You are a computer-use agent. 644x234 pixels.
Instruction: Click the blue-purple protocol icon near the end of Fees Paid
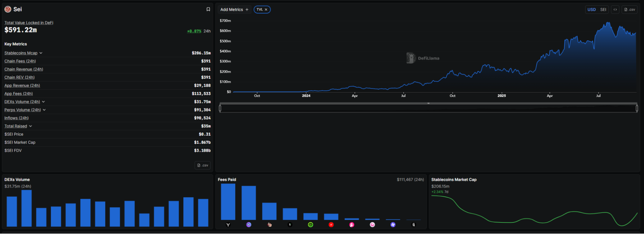coord(393,225)
